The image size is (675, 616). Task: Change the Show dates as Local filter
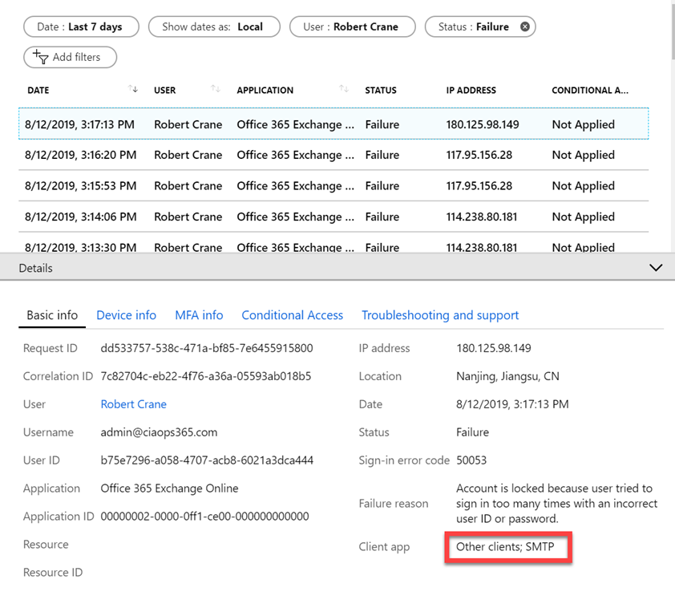213,26
